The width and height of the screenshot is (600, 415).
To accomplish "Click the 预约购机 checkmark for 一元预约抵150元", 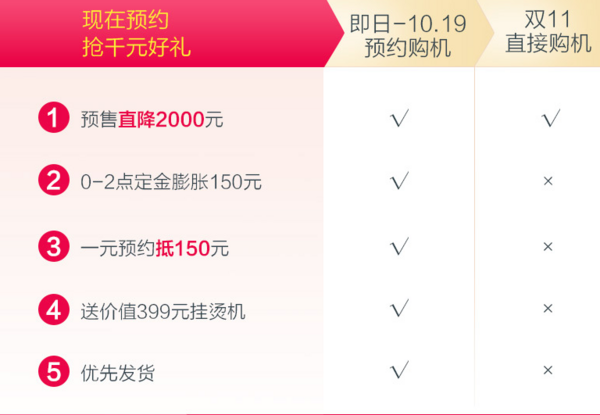I will (x=399, y=246).
